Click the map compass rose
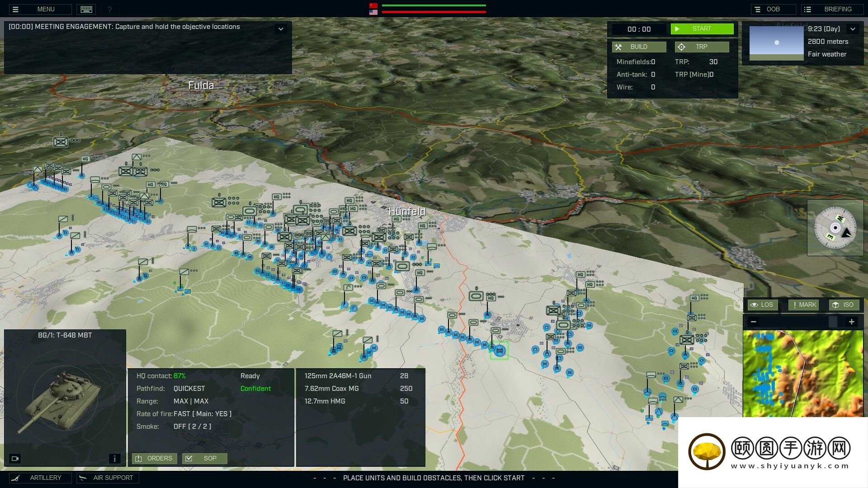This screenshot has width=868, height=488. pos(835,228)
